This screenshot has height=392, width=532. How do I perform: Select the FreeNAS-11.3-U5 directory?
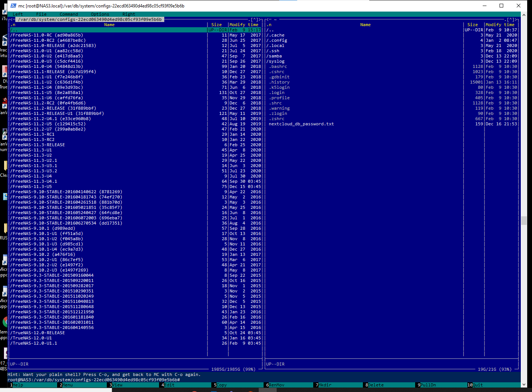[136, 186]
